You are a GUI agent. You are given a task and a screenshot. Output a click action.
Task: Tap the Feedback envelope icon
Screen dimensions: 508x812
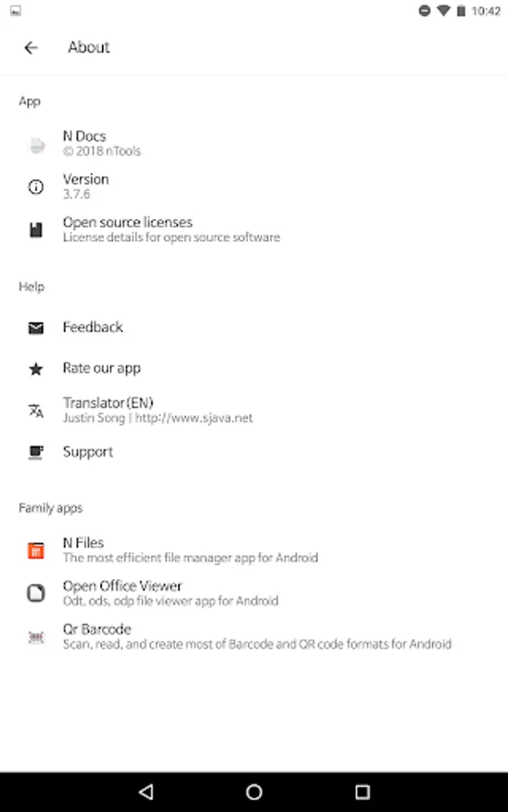[x=36, y=328]
